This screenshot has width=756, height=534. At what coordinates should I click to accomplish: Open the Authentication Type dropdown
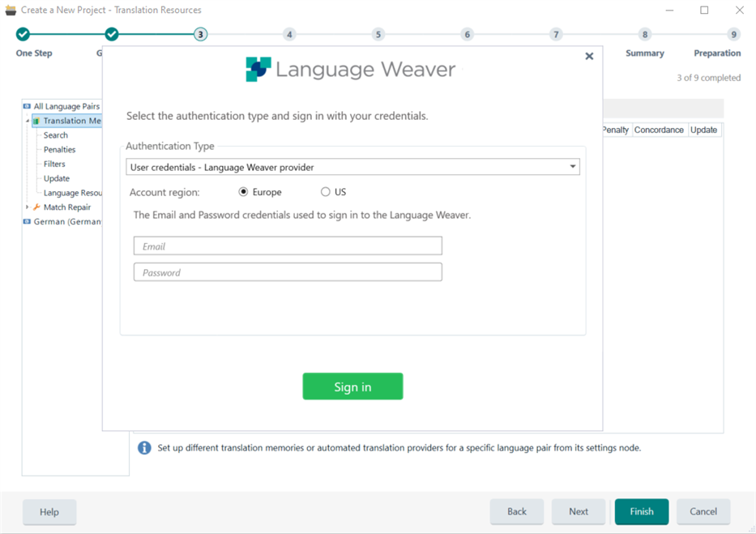tap(352, 167)
